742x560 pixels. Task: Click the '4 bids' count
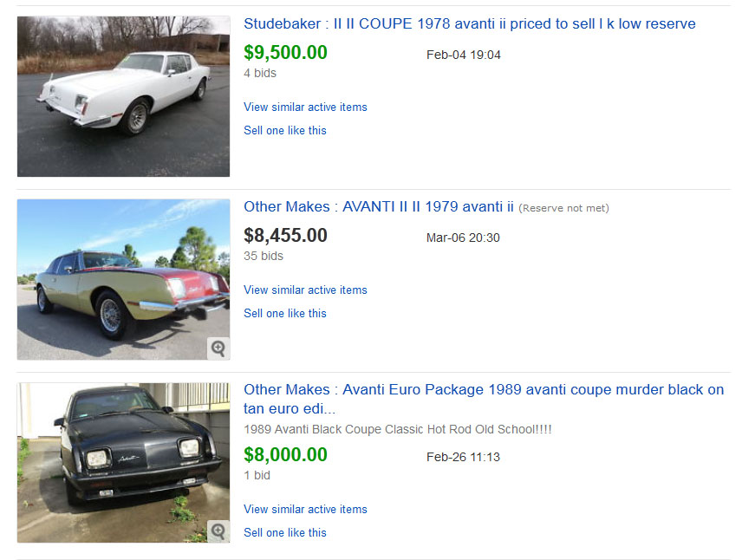tap(260, 74)
